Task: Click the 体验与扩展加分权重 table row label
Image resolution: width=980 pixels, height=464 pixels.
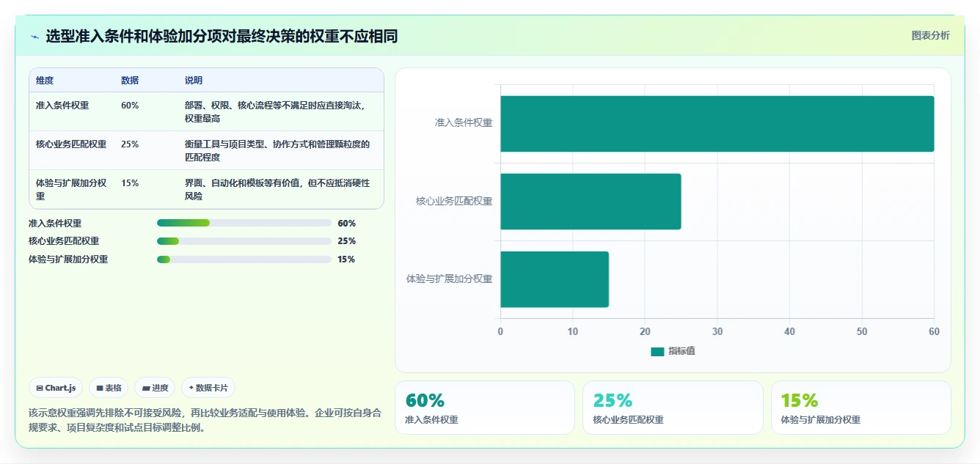Action: tap(71, 190)
